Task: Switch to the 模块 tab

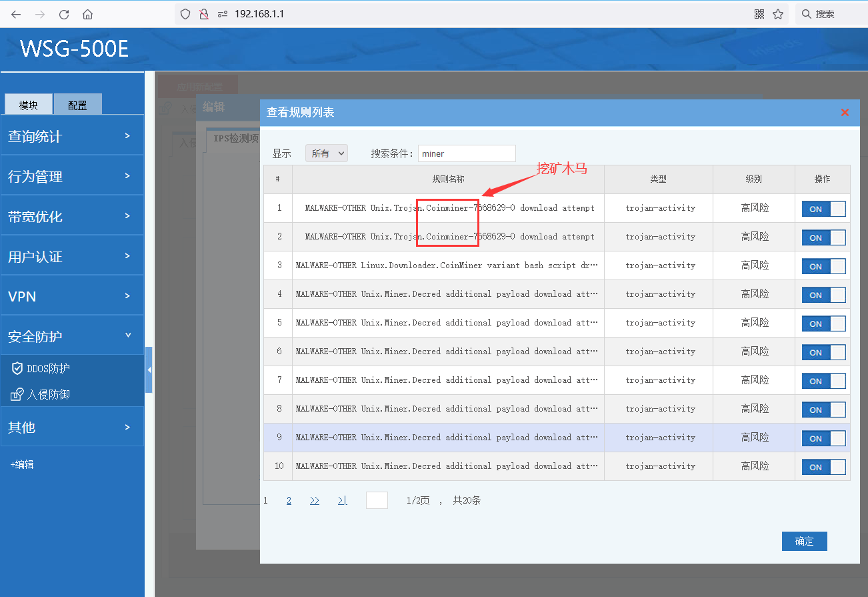Action: (28, 105)
